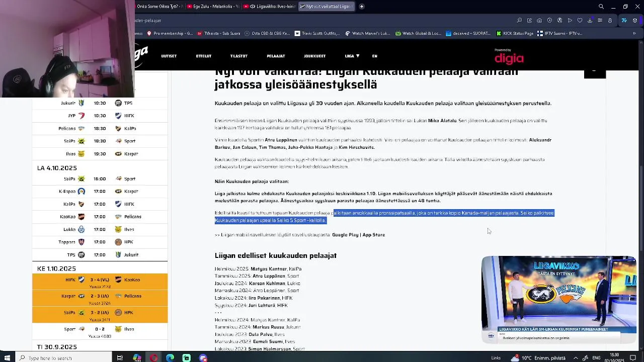Open a new tab with the plus button
This screenshot has height=362, width=644.
click(x=361, y=7)
